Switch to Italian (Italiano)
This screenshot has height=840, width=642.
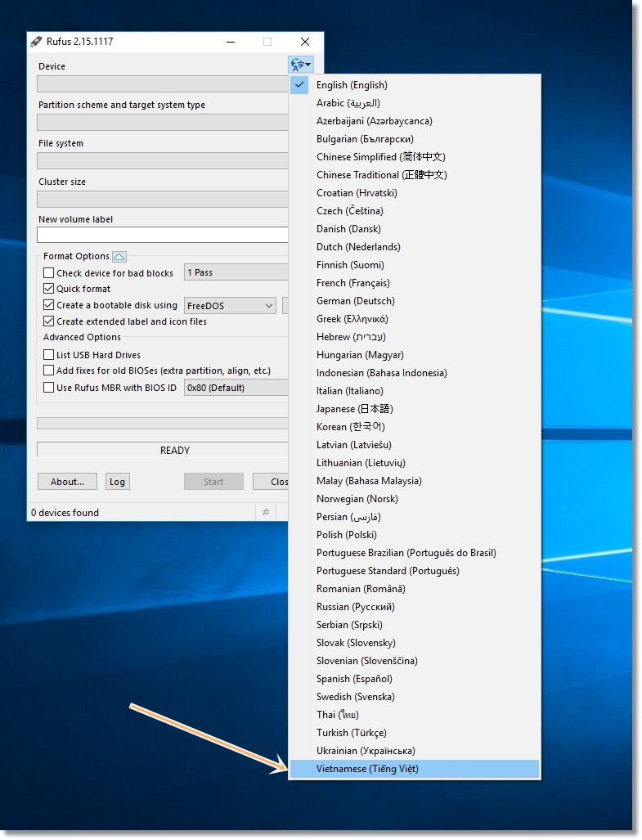point(415,390)
